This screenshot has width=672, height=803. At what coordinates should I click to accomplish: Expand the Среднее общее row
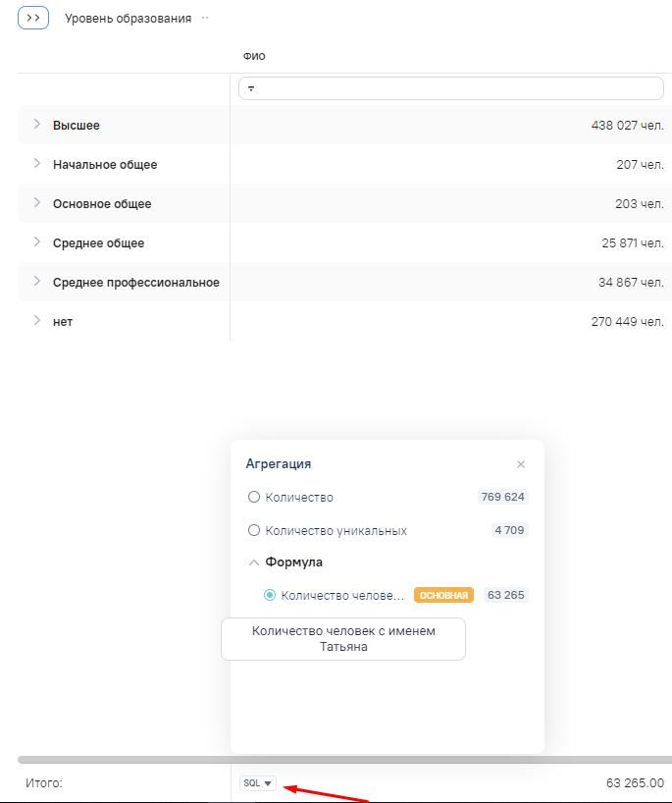click(x=37, y=242)
